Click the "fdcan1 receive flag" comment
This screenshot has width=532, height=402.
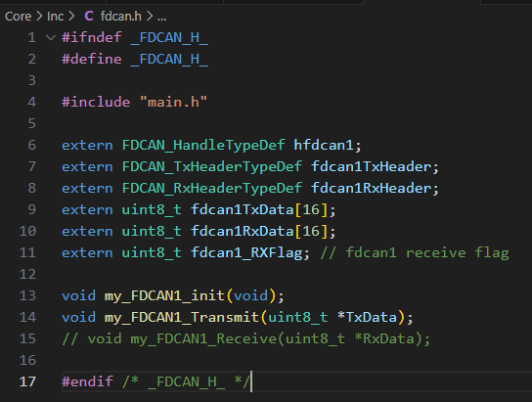coord(415,253)
